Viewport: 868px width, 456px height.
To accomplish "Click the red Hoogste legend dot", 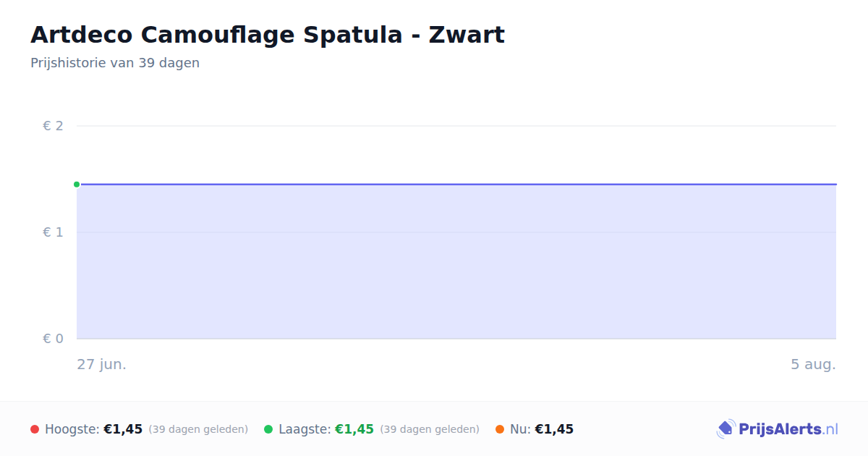I will 35,429.
